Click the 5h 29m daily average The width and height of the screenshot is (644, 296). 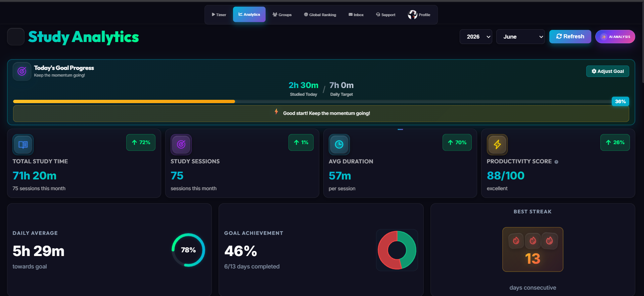click(38, 251)
